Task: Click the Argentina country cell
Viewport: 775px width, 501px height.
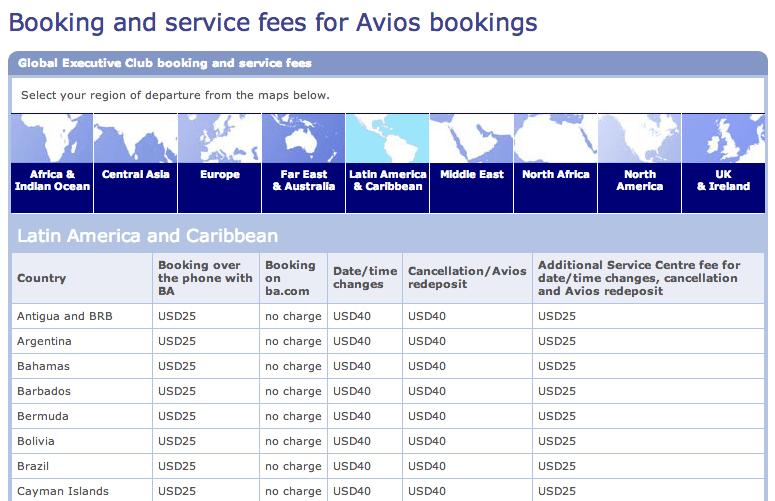Action: click(45, 341)
